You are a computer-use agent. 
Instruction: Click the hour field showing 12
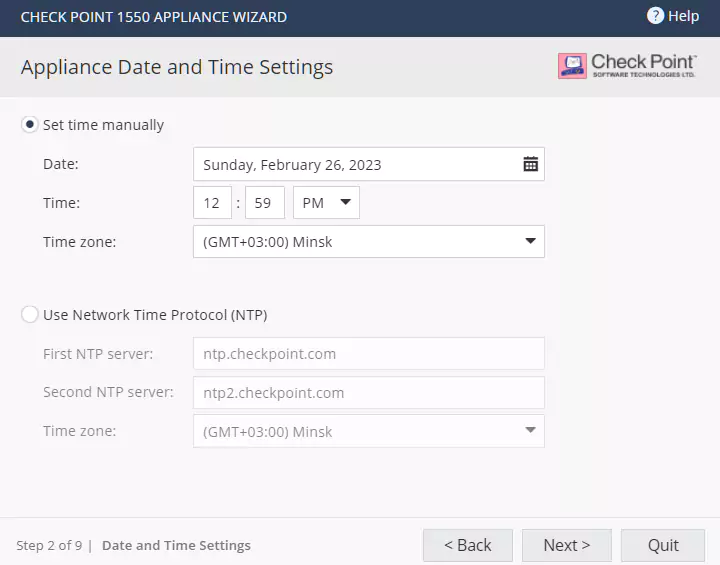[x=212, y=203]
